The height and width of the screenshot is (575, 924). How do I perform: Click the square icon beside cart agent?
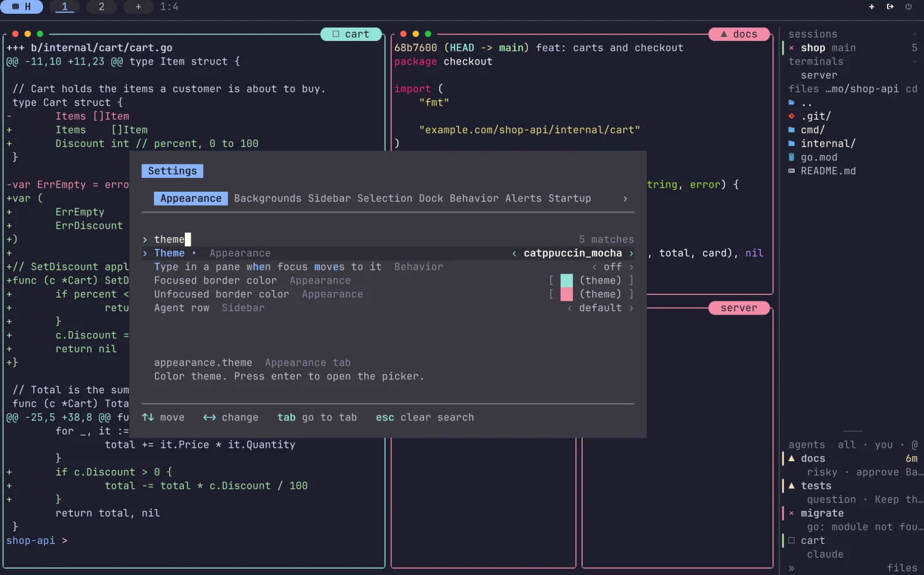coord(791,540)
